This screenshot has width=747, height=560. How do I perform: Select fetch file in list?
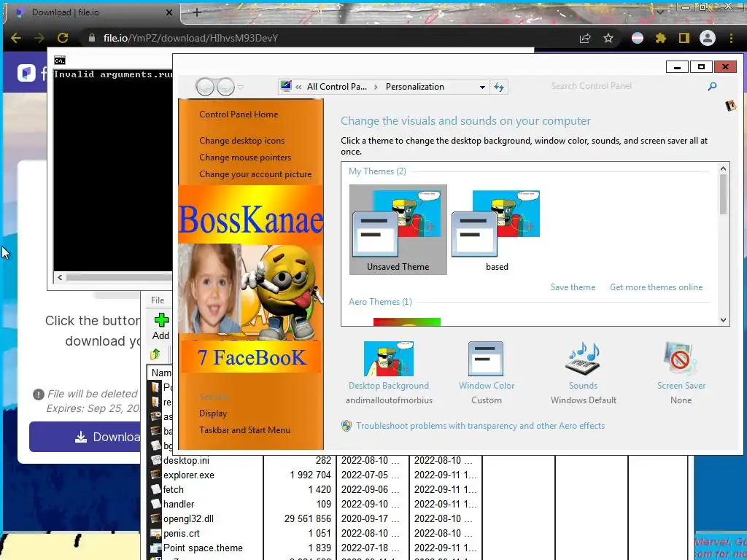174,489
